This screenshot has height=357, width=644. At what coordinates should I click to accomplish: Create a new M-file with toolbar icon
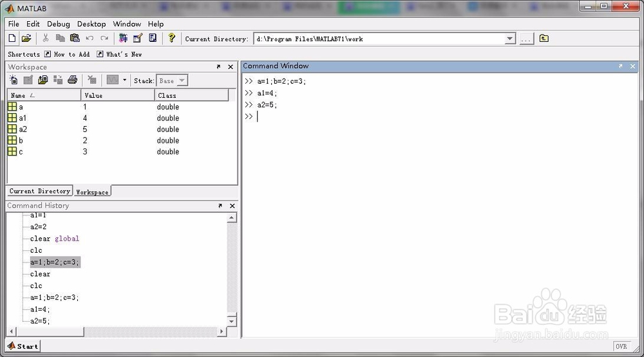point(12,38)
